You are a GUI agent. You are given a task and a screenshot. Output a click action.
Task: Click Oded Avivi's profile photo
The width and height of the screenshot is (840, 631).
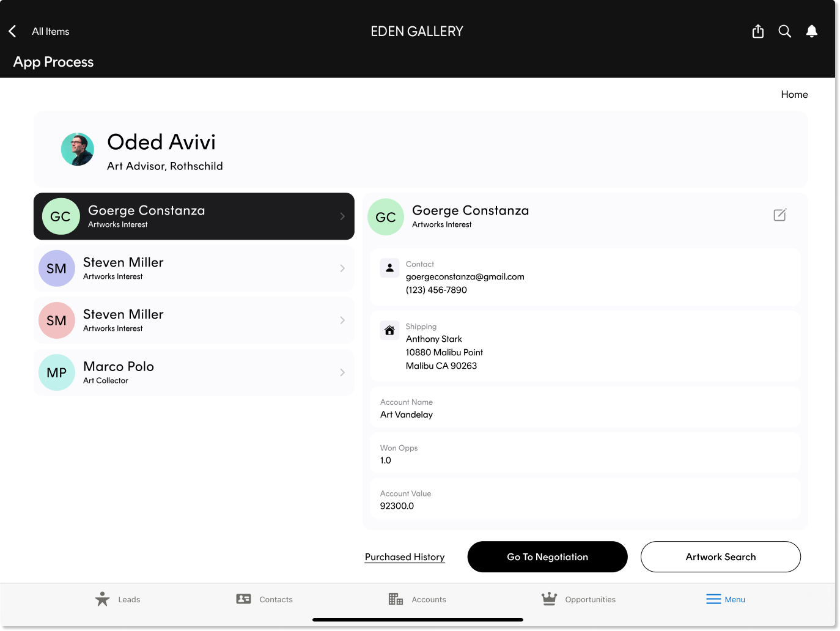click(78, 149)
